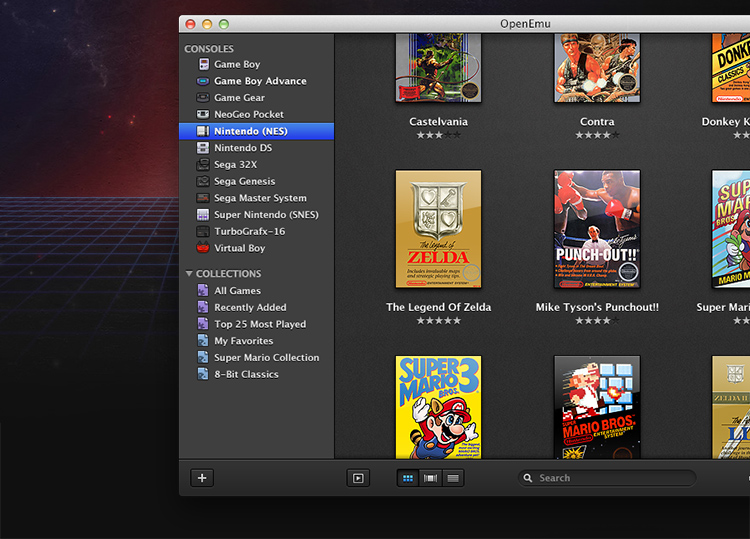Select Nintendo DS console

[256, 148]
